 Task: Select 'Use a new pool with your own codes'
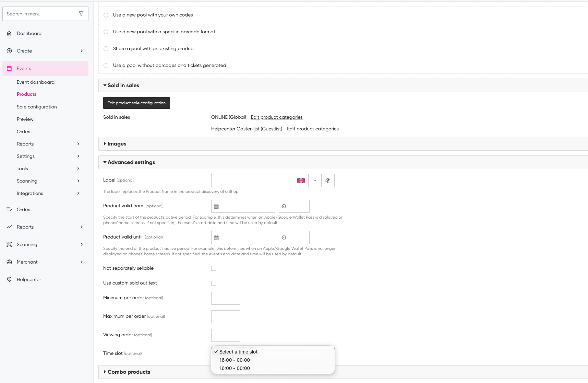tap(106, 15)
